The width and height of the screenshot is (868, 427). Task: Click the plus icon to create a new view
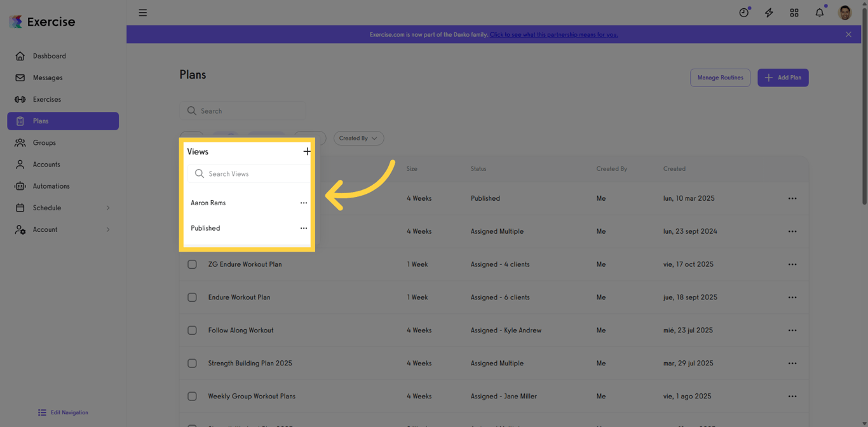307,151
